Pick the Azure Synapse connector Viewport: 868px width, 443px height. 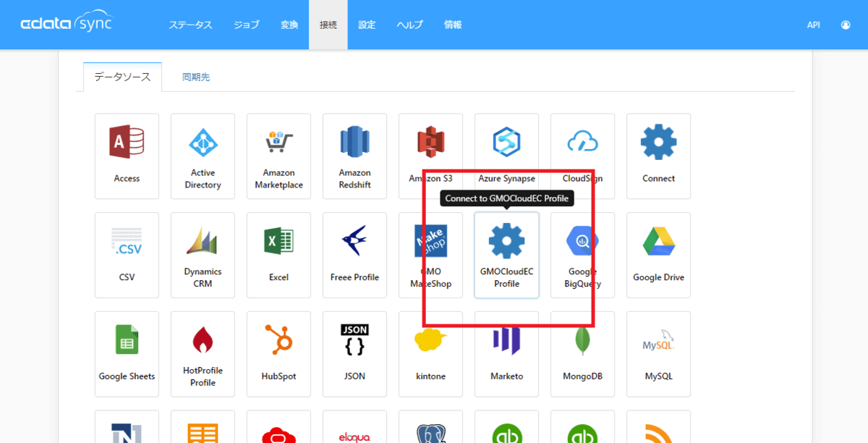(x=506, y=156)
